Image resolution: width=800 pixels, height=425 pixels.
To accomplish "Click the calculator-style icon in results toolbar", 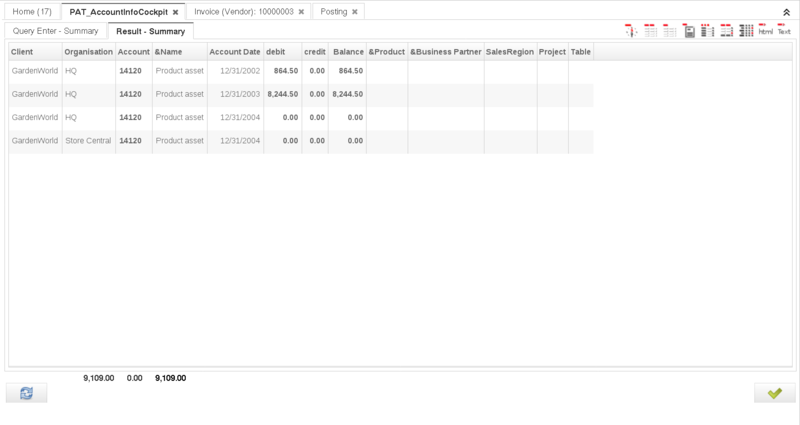I will coord(689,31).
